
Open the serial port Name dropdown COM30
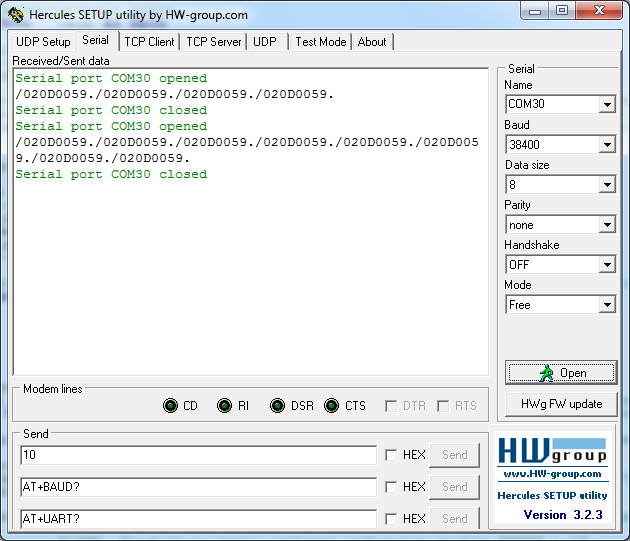(x=607, y=105)
